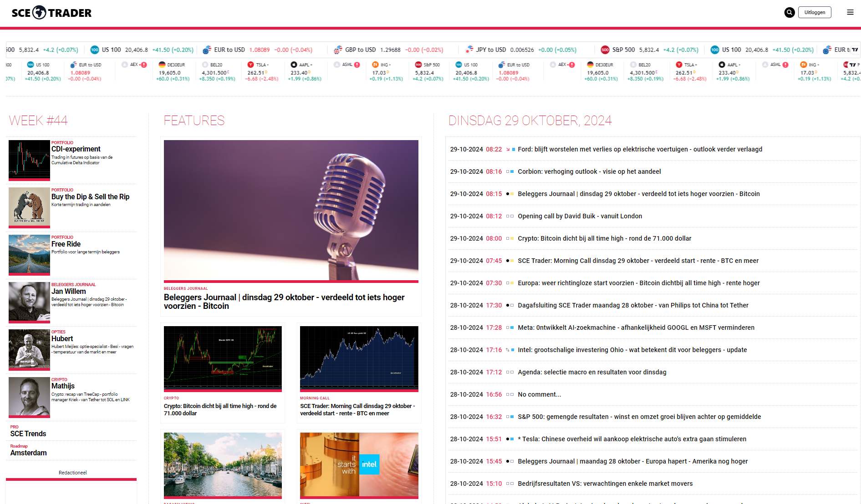Select the BELEGGERS JOURNAAL category tag
The image size is (861, 504).
click(x=185, y=288)
